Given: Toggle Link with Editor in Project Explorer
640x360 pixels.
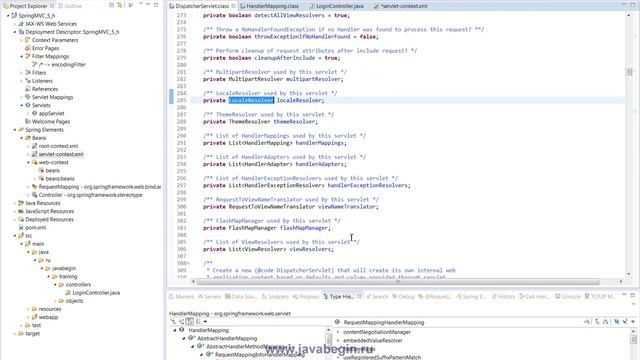Looking at the screenshot, I should 120,5.
